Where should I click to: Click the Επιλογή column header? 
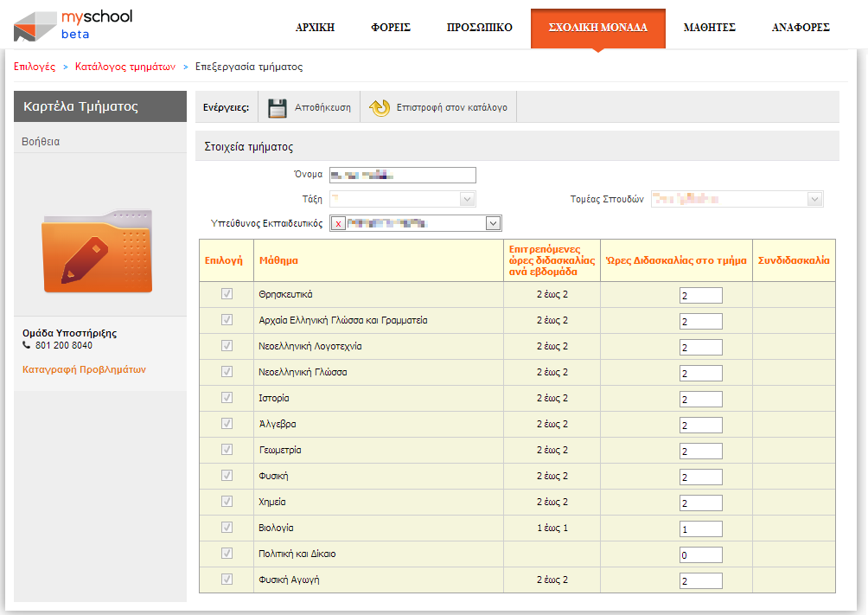pos(226,260)
